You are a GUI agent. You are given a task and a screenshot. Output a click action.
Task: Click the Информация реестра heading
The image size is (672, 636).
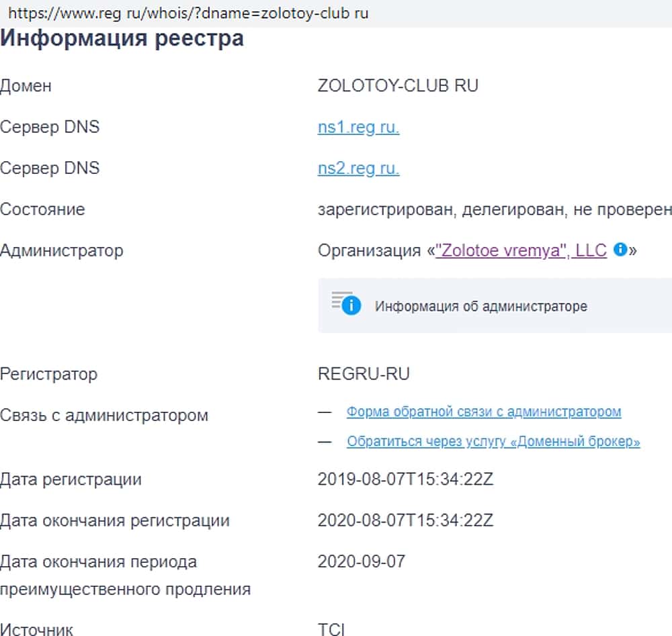click(122, 38)
